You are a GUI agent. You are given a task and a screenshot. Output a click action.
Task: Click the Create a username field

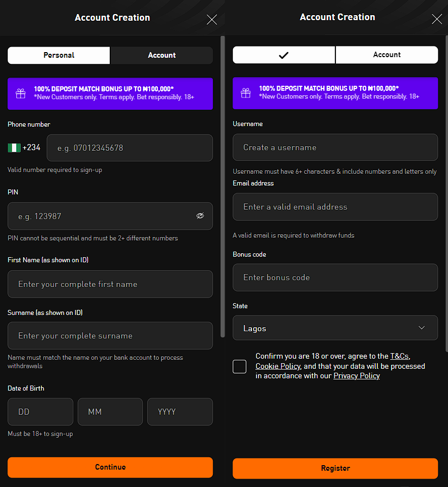pyautogui.click(x=335, y=147)
